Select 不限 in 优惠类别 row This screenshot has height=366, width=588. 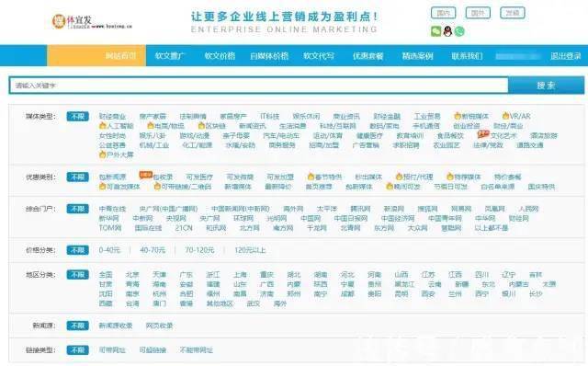coord(77,177)
